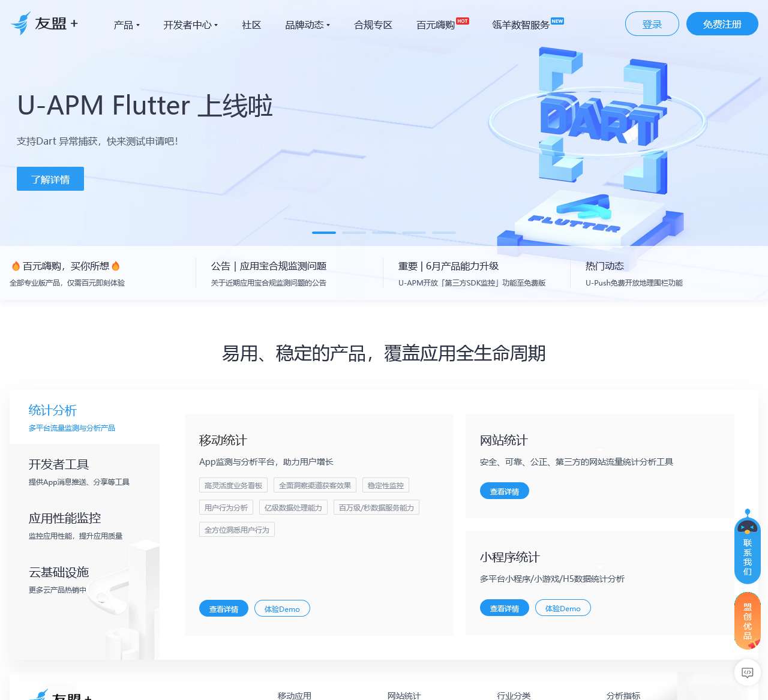Click the 了解详情 banner button
Screen dimensions: 768x700
[50, 179]
